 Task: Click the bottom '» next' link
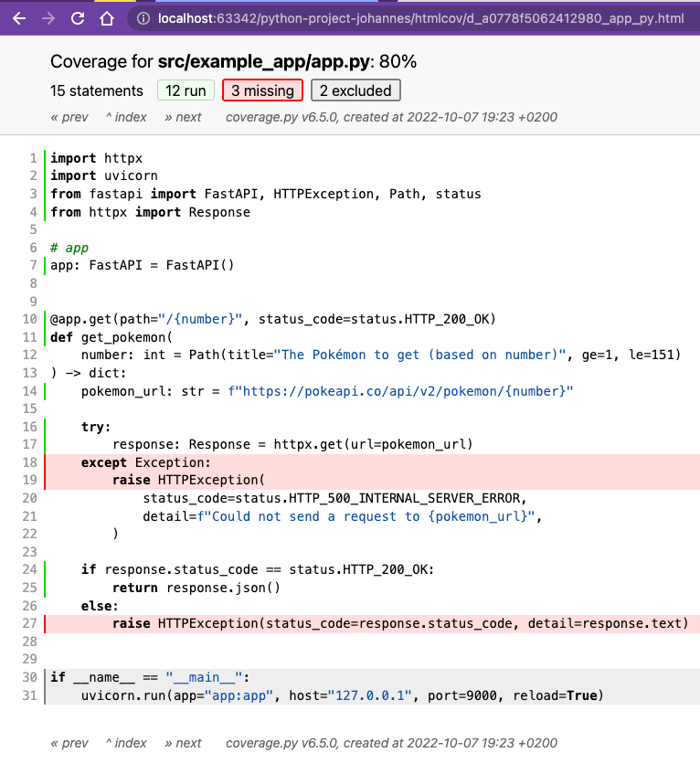(183, 743)
